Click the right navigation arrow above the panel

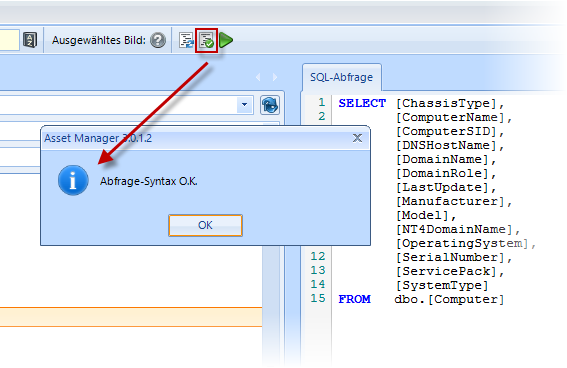point(275,77)
